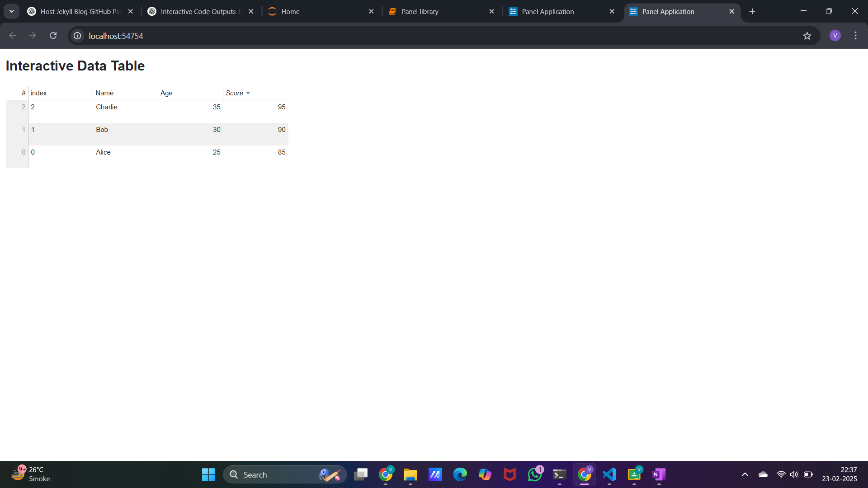Open Microsoft Edge from the taskbar

tap(460, 475)
